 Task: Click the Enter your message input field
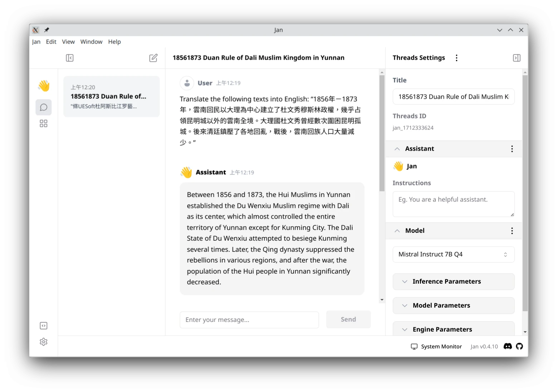(249, 320)
